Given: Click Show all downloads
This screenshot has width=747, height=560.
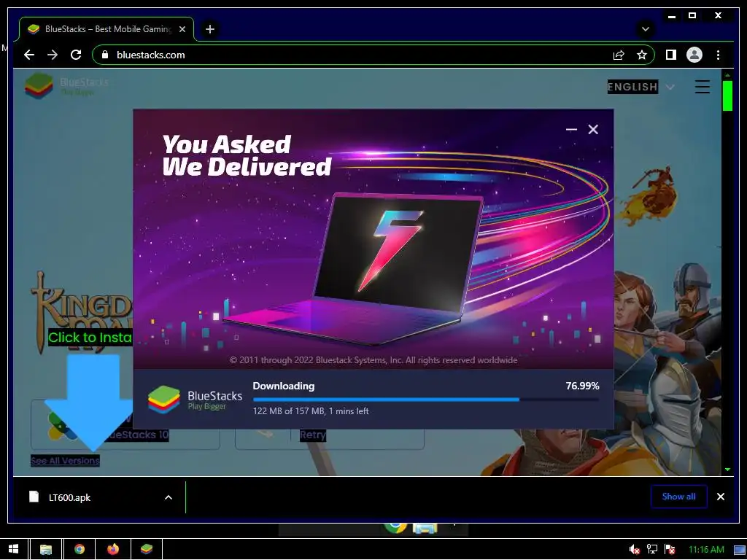Looking at the screenshot, I should (x=679, y=497).
